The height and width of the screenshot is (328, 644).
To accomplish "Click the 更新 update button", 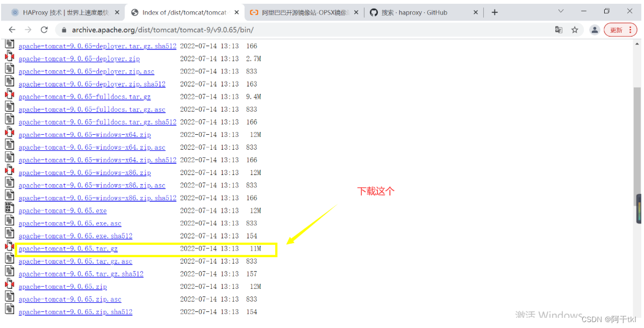I will point(620,30).
